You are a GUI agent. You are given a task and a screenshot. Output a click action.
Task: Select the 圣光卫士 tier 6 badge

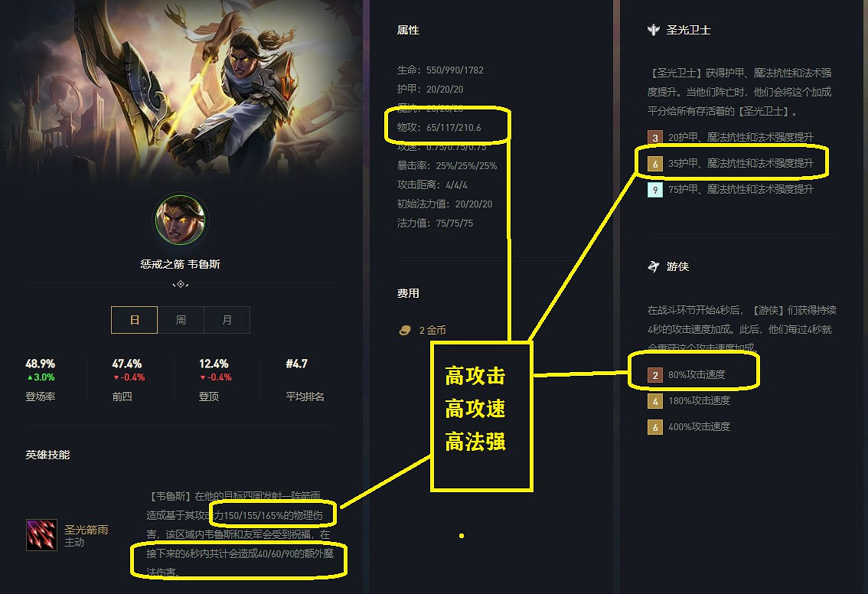[655, 164]
